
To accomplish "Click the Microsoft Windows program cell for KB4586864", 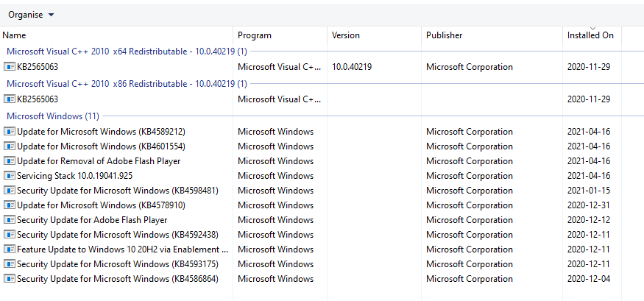I will (275, 279).
